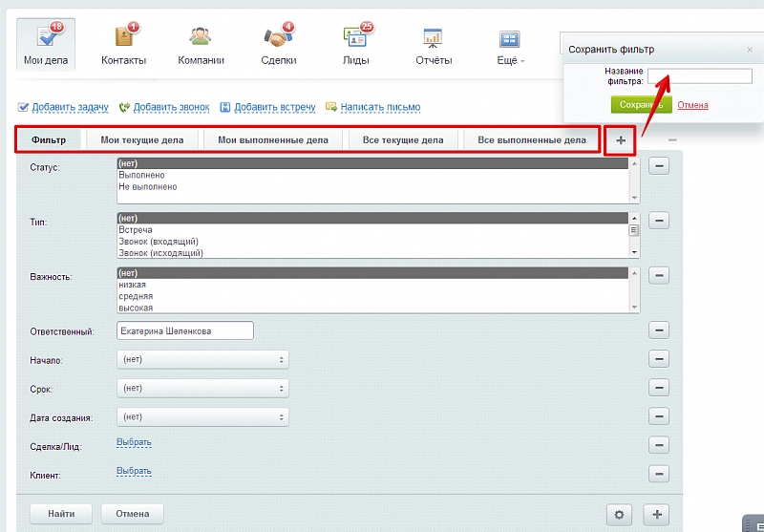Open the Начало date dropdown
764x532 pixels.
pos(202,359)
